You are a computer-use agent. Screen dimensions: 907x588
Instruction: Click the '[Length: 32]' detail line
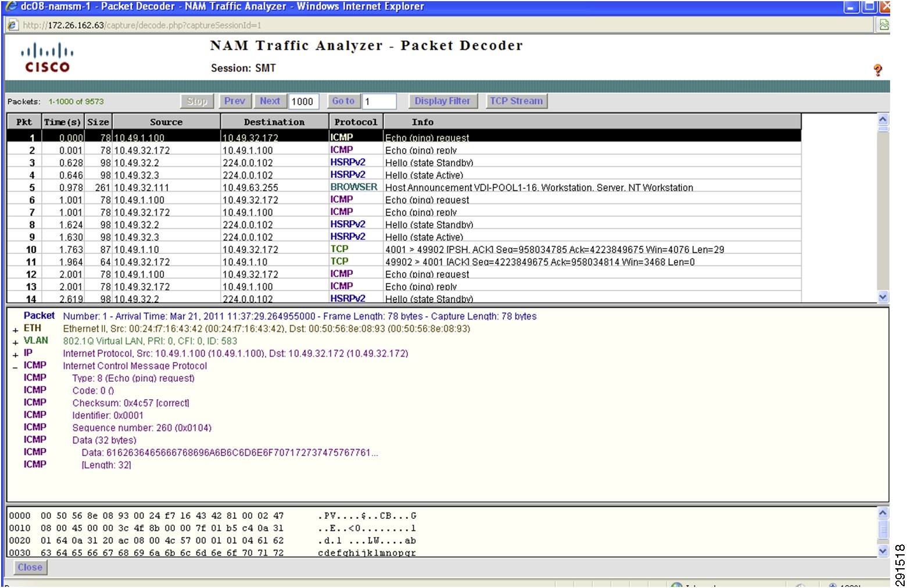click(x=106, y=465)
